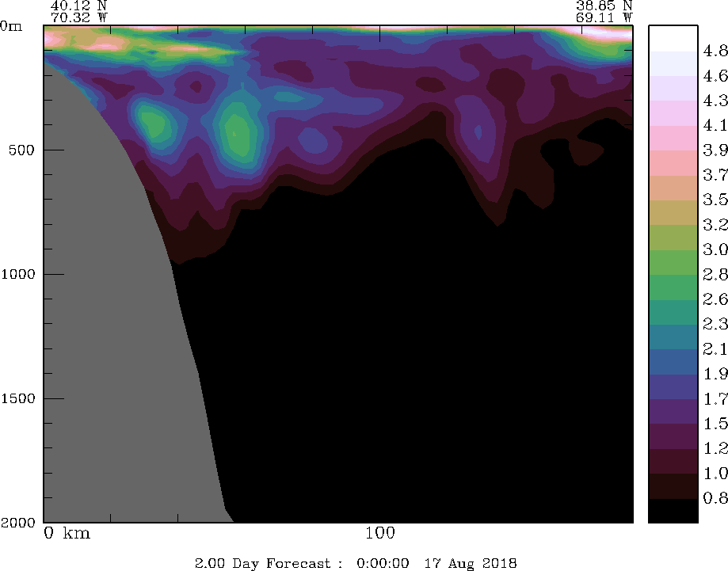The height and width of the screenshot is (571, 728).
Task: Click the 3.5 colorbar value
Action: coord(715,200)
